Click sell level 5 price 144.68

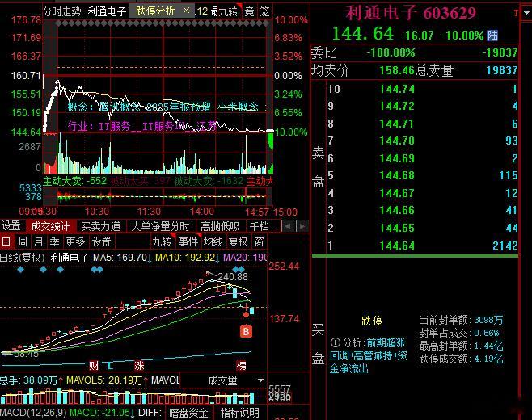point(397,175)
